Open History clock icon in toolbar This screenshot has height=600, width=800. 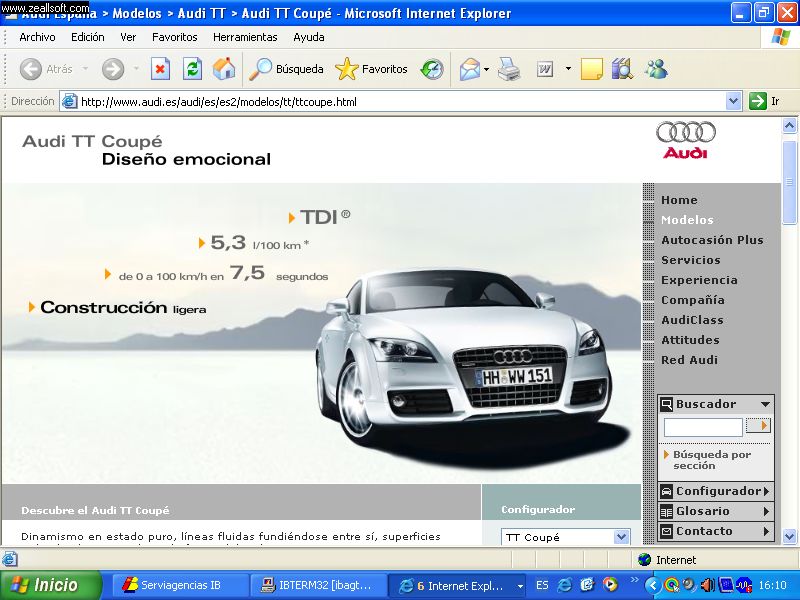point(432,69)
